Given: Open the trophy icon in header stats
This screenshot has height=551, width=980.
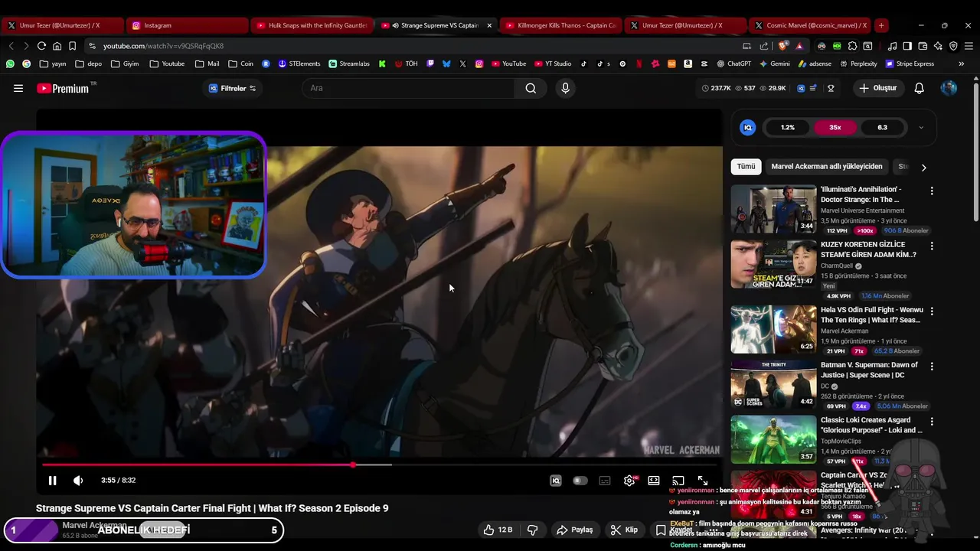Looking at the screenshot, I should tap(831, 88).
